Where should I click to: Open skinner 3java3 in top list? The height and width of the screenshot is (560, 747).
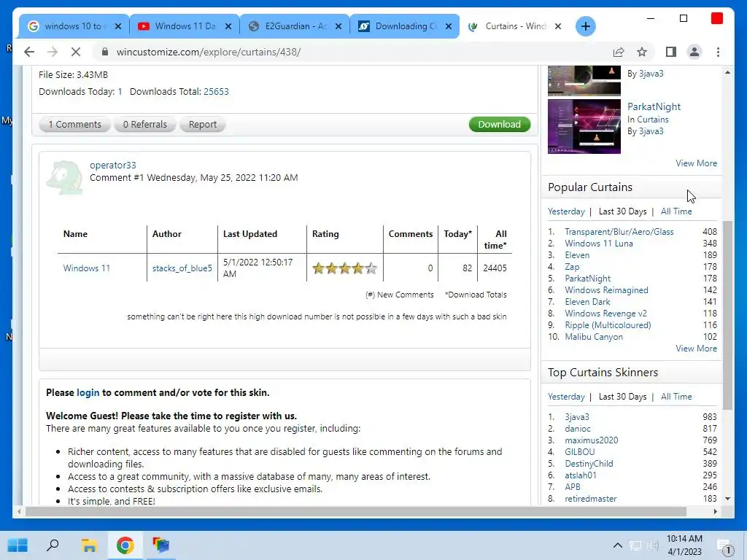(576, 417)
